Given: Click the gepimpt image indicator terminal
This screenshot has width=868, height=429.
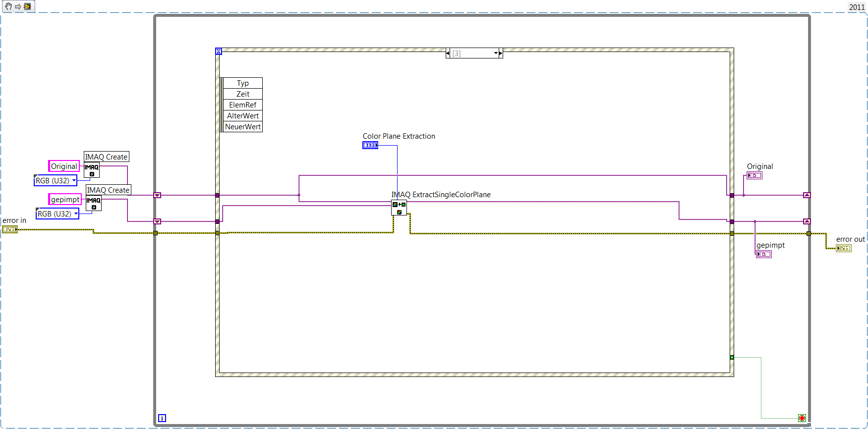Looking at the screenshot, I should pos(764,254).
